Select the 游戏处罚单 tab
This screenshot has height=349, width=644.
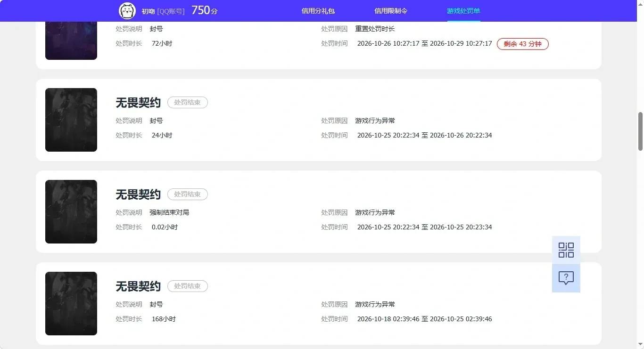click(463, 11)
